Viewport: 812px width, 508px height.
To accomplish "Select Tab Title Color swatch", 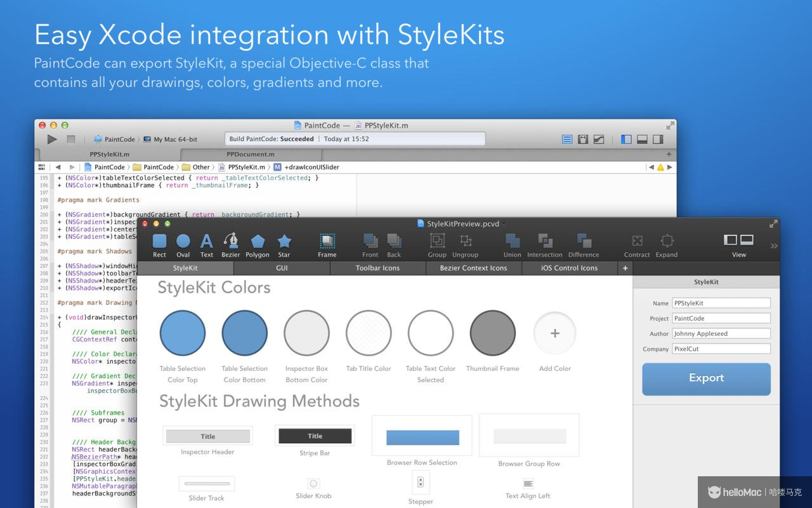I will click(x=369, y=333).
